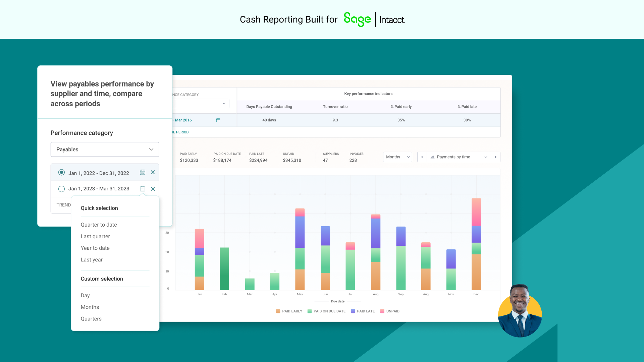Click the Payments by time chart icon
Image resolution: width=644 pixels, height=362 pixels.
[x=432, y=157]
